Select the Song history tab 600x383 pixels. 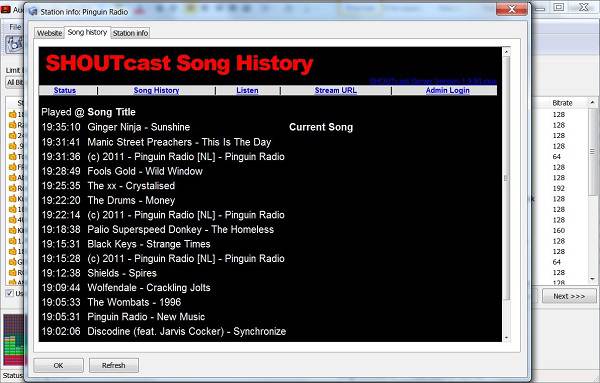click(x=87, y=33)
